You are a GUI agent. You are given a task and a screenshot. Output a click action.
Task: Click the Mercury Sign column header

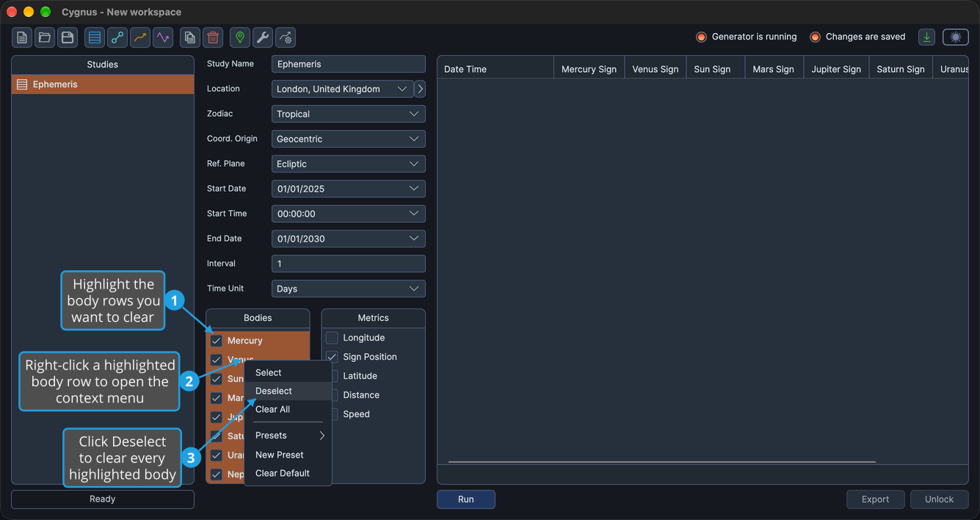coord(589,69)
